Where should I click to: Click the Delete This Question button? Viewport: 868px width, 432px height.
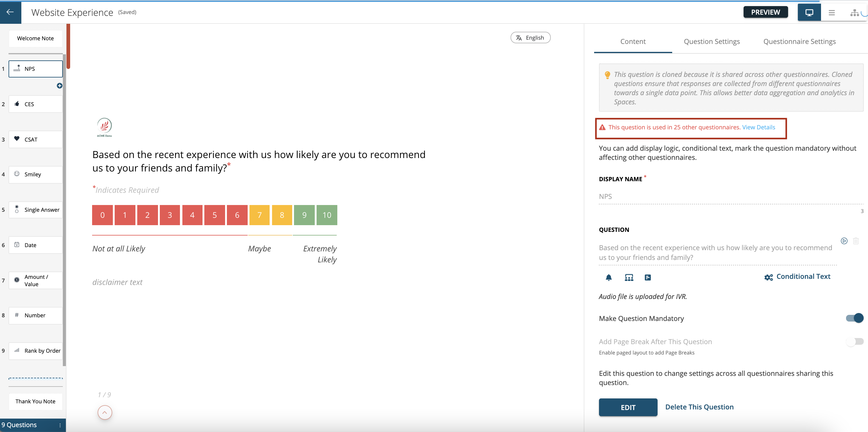click(700, 406)
